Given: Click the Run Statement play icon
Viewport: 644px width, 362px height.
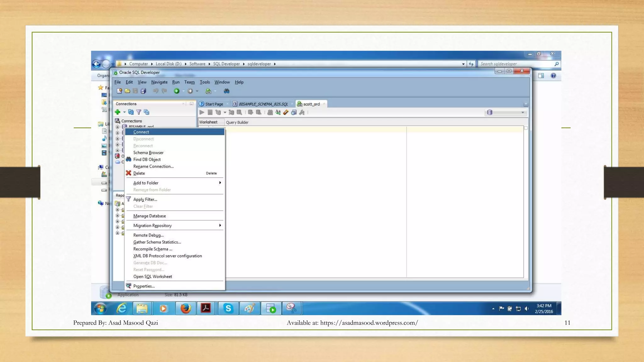Looking at the screenshot, I should point(202,112).
